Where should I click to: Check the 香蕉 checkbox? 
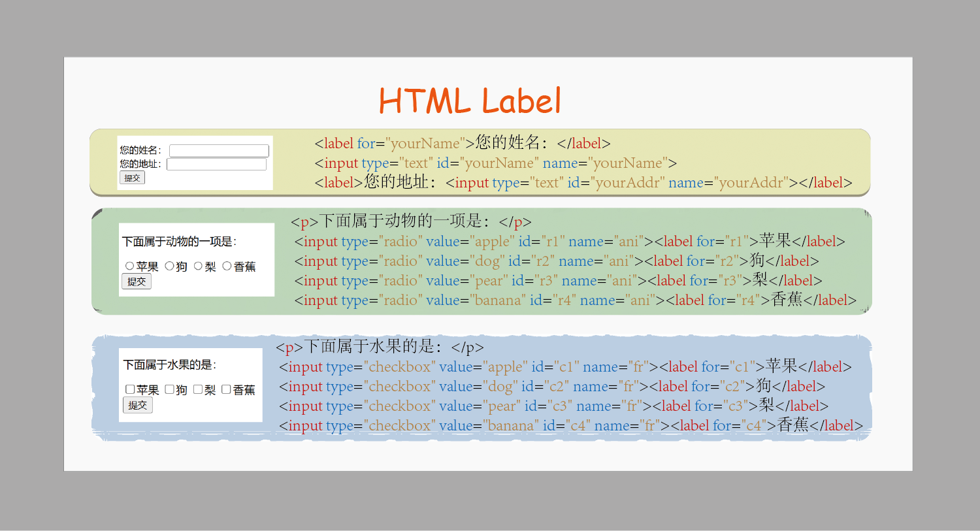click(x=226, y=389)
